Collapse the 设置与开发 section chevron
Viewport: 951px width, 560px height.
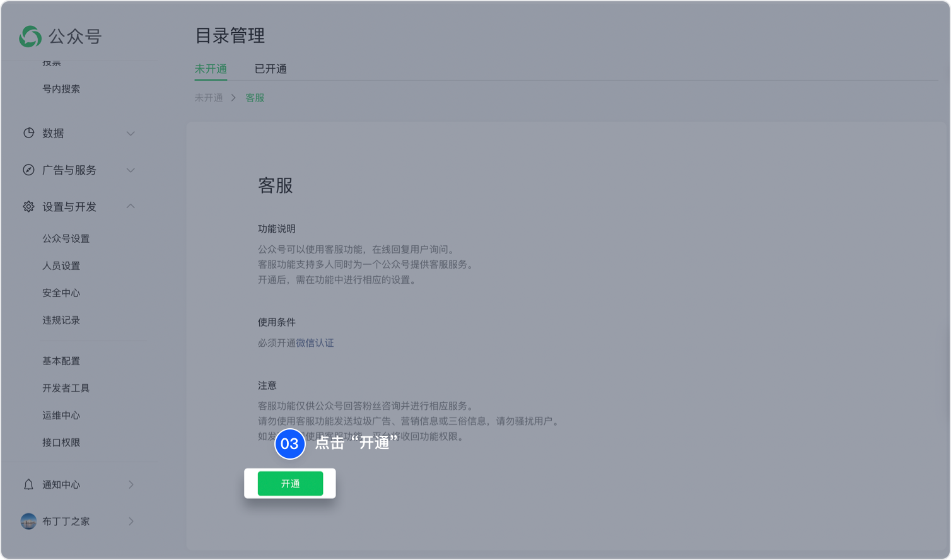click(131, 206)
